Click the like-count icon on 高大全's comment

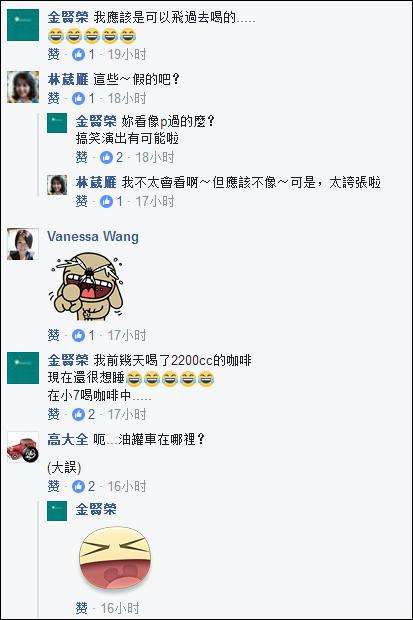[78, 486]
